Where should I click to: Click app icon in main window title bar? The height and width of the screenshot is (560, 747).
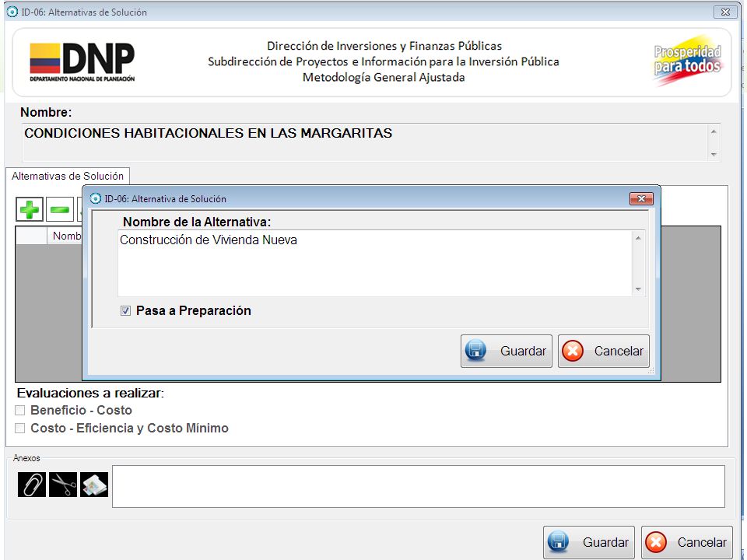[12, 12]
